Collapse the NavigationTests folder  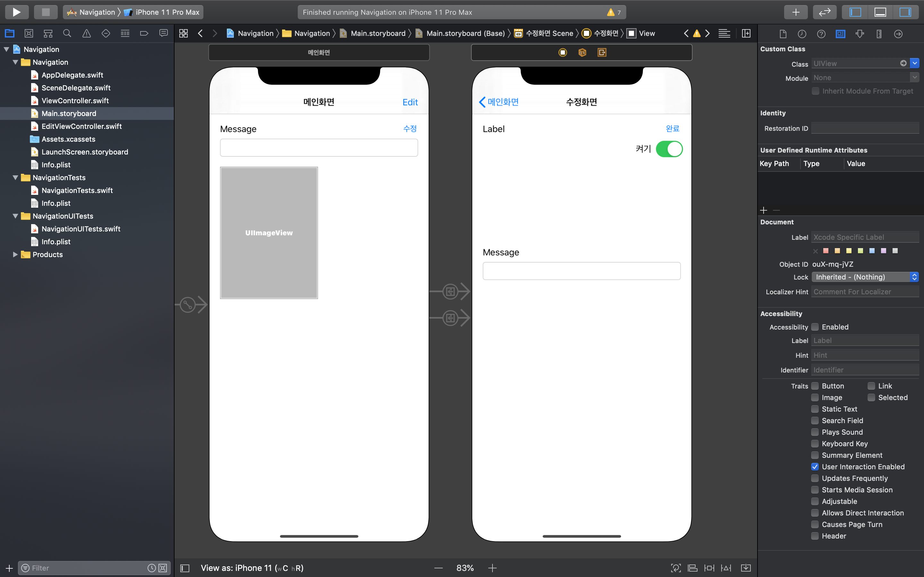point(15,178)
